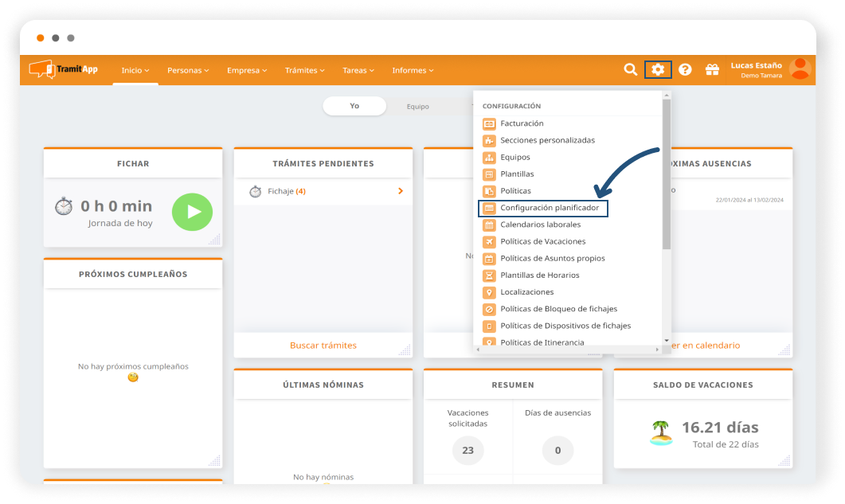845x504 pixels.
Task: Open the help question mark icon
Action: pyautogui.click(x=685, y=70)
